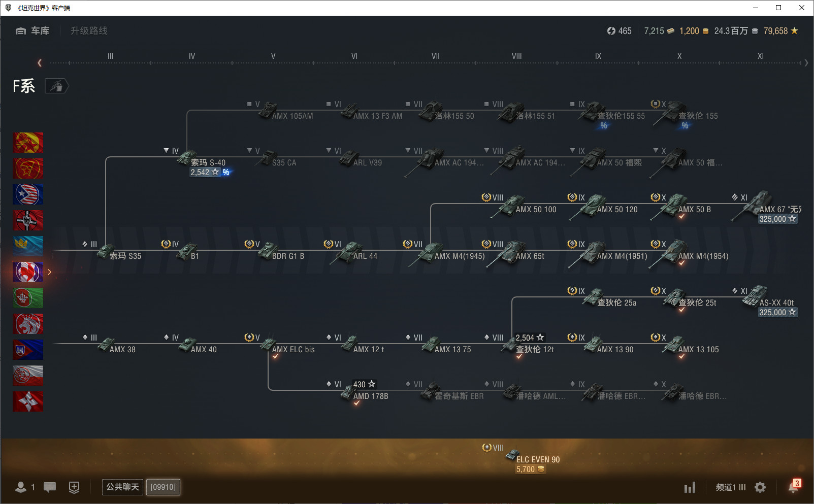Choose the green nation flag with red crest

28,298
